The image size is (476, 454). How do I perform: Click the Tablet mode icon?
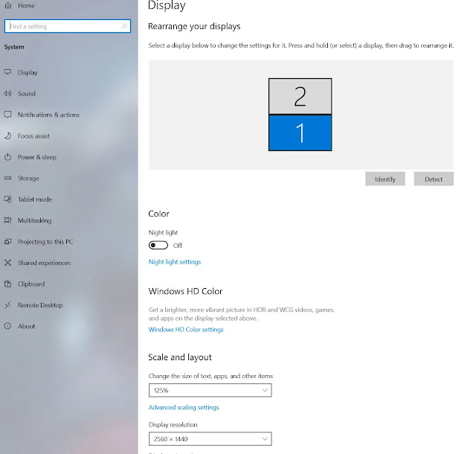click(8, 199)
